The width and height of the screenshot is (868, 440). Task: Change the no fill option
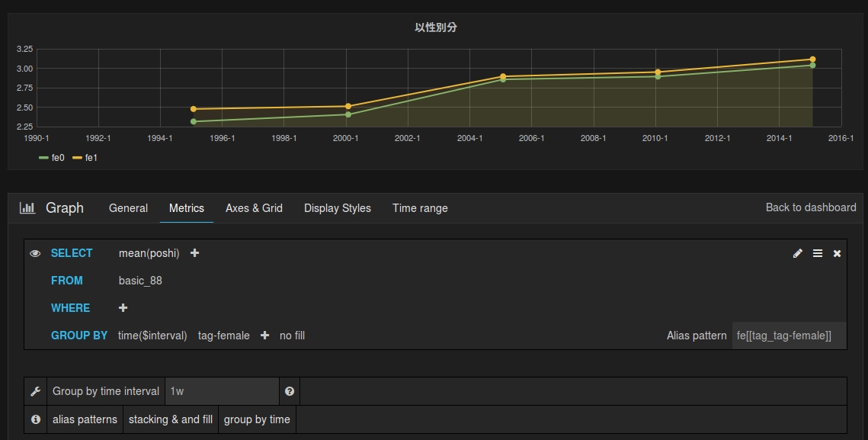coord(292,336)
